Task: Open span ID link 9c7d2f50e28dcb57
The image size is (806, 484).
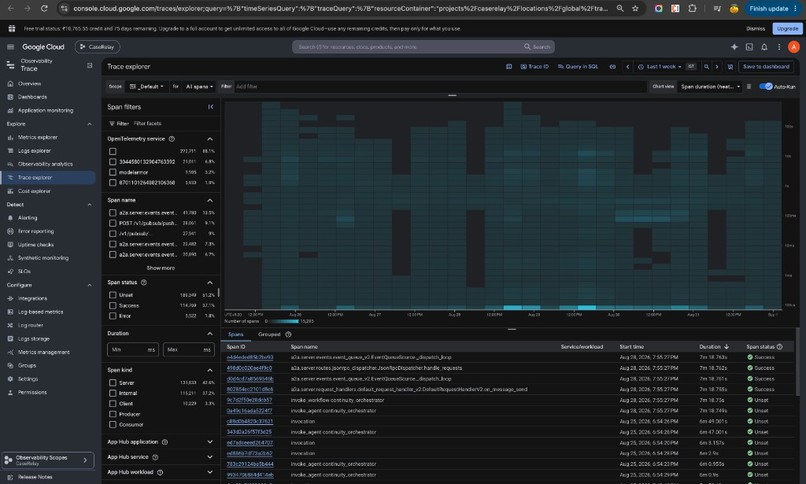Action: pos(249,400)
